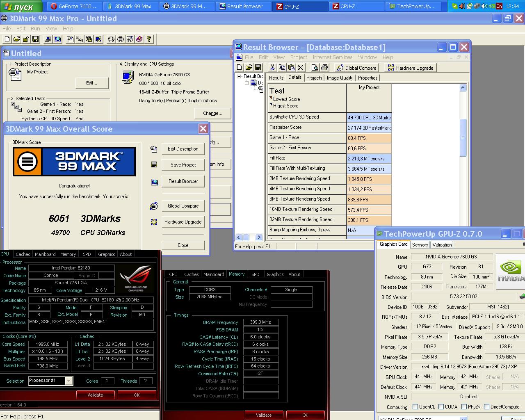Click Printer icon in Result Browser toolbar
Viewport: 525px width, 420px height.
click(x=324, y=68)
